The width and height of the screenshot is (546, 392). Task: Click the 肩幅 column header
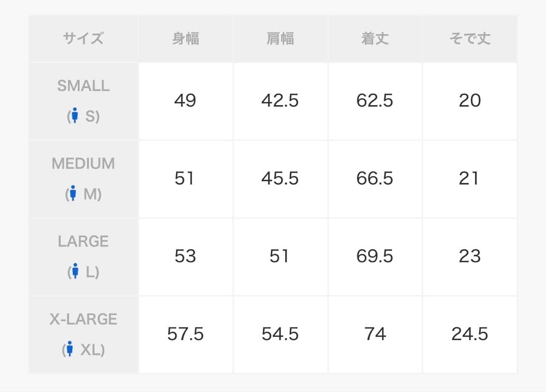pyautogui.click(x=280, y=38)
